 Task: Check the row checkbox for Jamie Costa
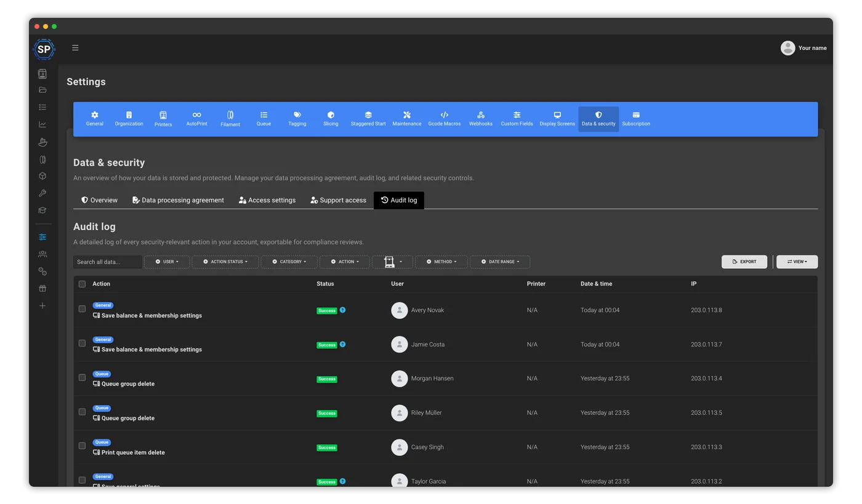tap(82, 343)
